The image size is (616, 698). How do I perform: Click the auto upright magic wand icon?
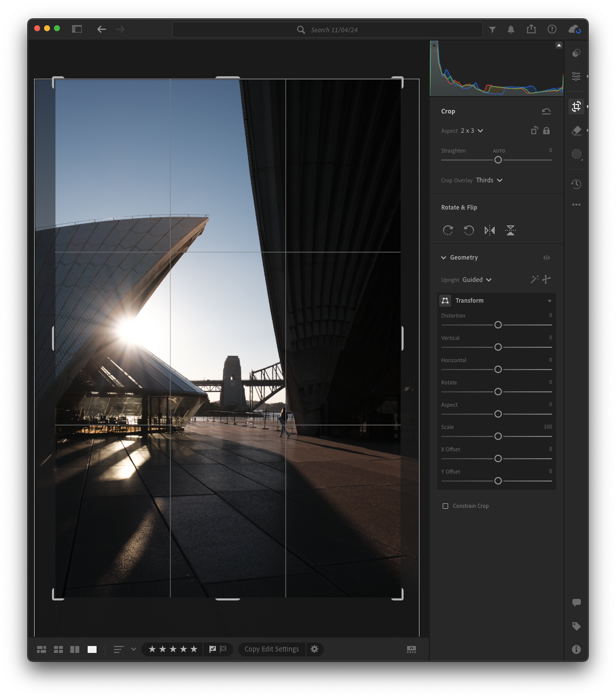click(534, 279)
